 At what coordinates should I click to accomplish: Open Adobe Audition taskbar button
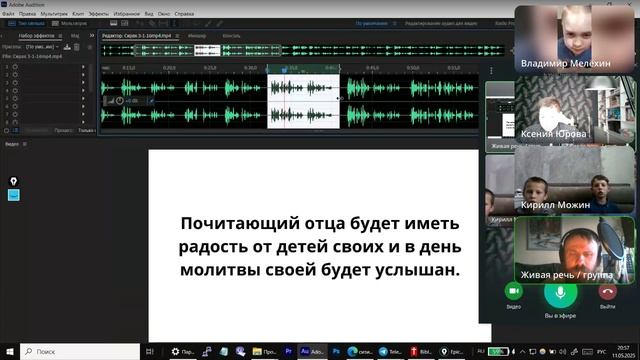click(x=312, y=351)
